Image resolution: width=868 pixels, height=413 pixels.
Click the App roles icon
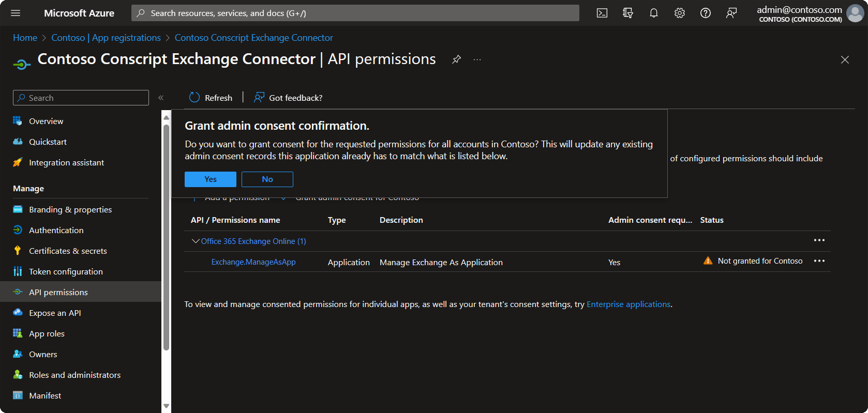point(18,333)
